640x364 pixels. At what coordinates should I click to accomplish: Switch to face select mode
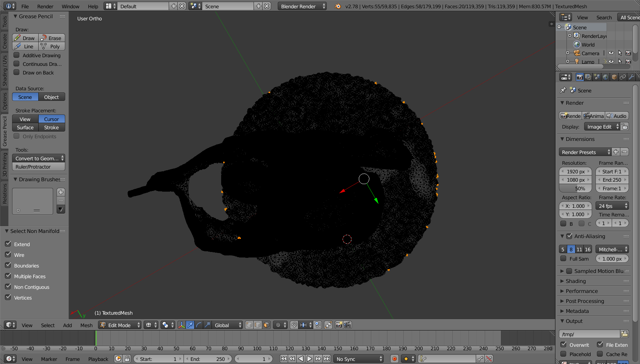[x=266, y=325]
